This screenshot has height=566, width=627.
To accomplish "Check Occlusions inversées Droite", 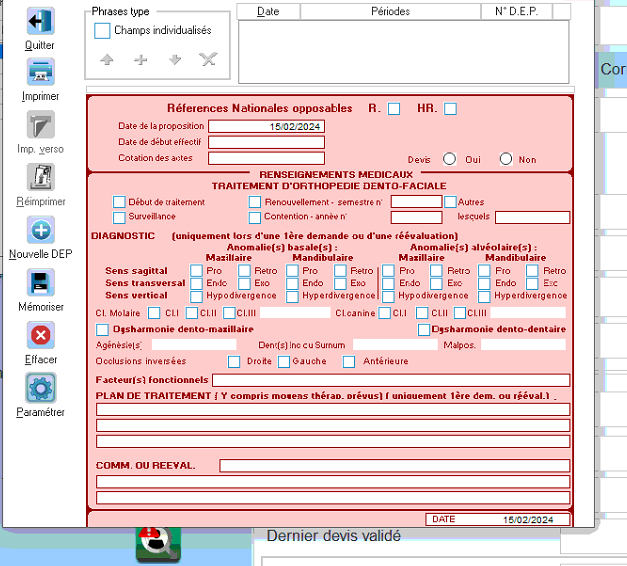I will [234, 362].
